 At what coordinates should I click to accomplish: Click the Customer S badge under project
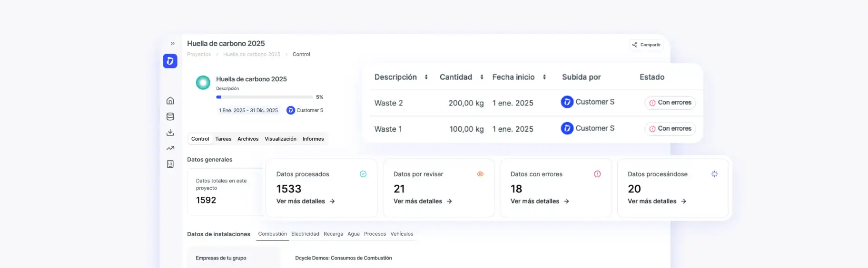coord(305,110)
